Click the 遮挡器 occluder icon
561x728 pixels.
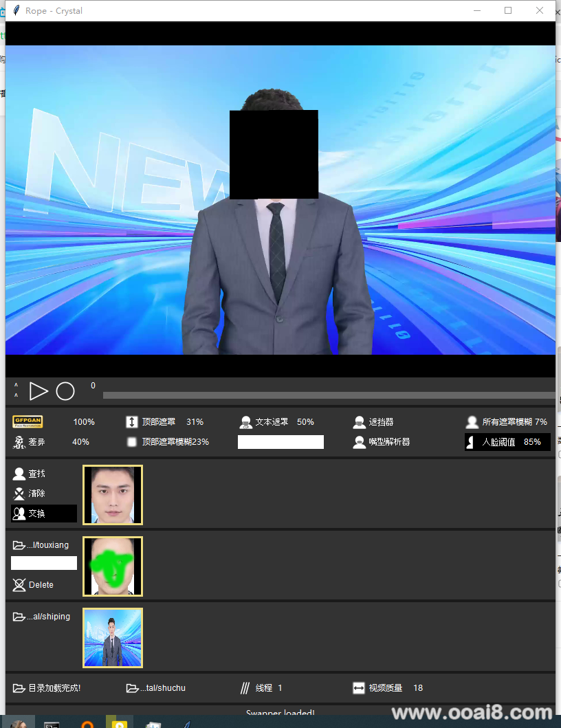coord(359,422)
